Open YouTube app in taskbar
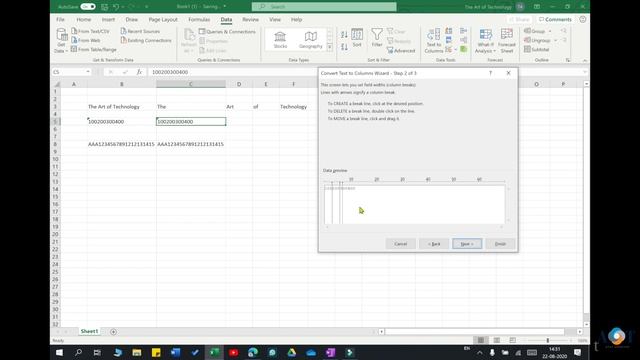Screen dimensions: 640x360 tap(233, 352)
